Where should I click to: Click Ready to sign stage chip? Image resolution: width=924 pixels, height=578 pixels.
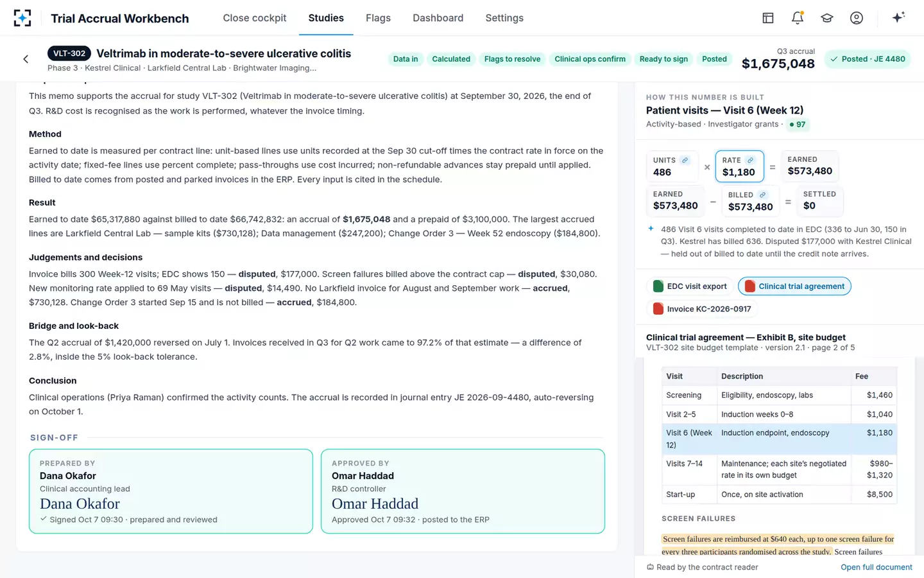pos(663,59)
